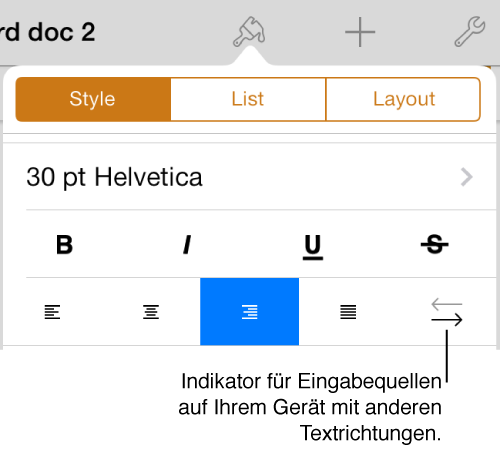
Task: Switch text direction with arrows icon
Action: pos(447,312)
